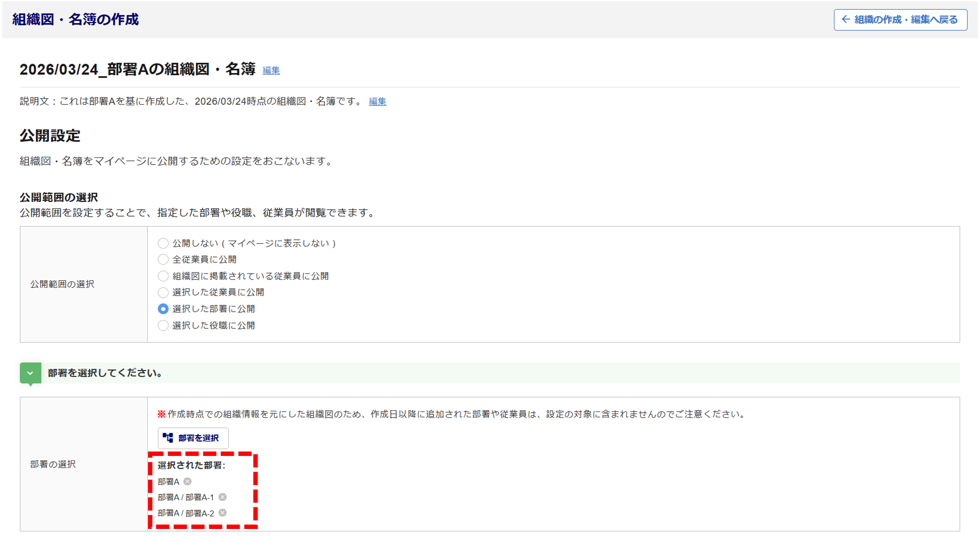This screenshot has width=980, height=553.
Task: Click the 選択された部署 label
Action: (191, 465)
